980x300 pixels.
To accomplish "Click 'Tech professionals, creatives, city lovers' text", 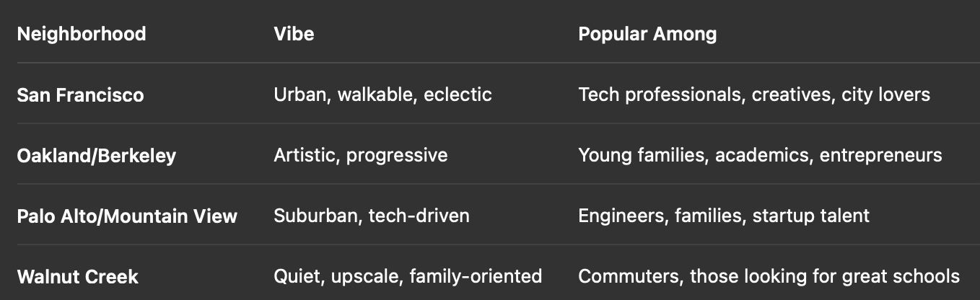I will 754,94.
